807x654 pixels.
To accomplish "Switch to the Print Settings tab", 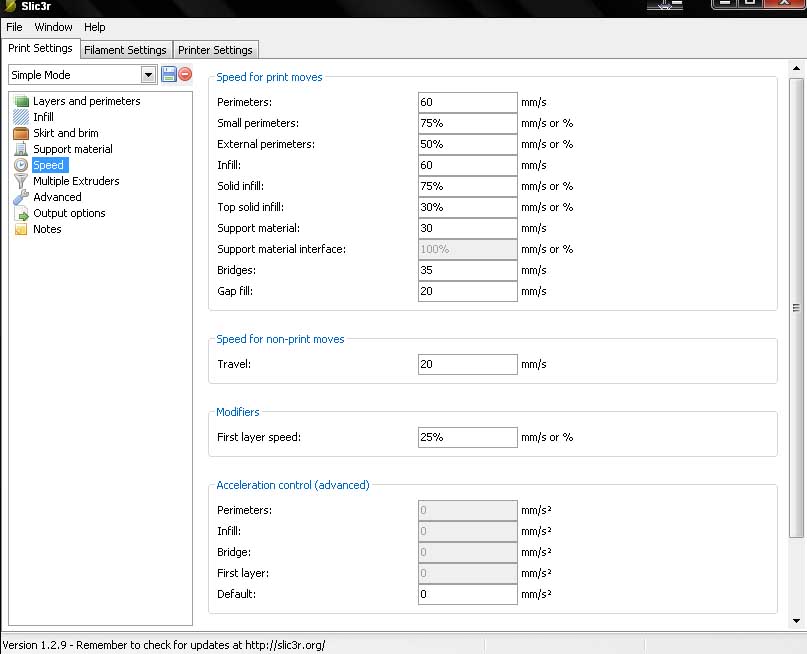I will pos(41,48).
